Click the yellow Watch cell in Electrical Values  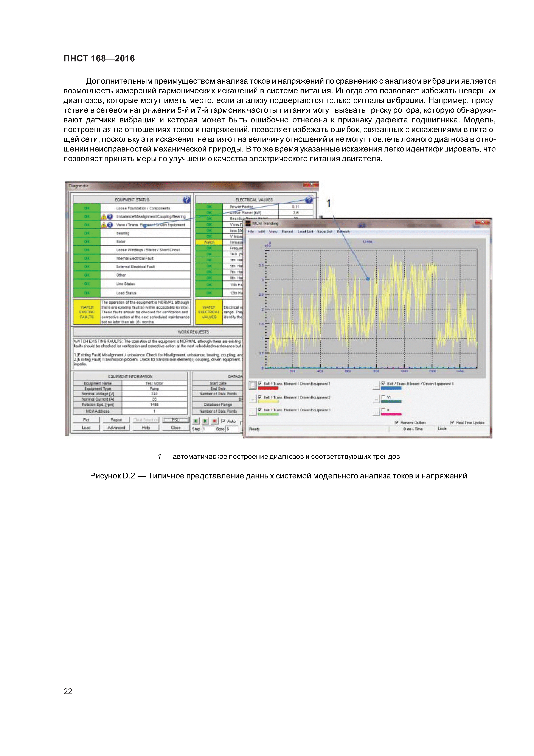coord(209,242)
